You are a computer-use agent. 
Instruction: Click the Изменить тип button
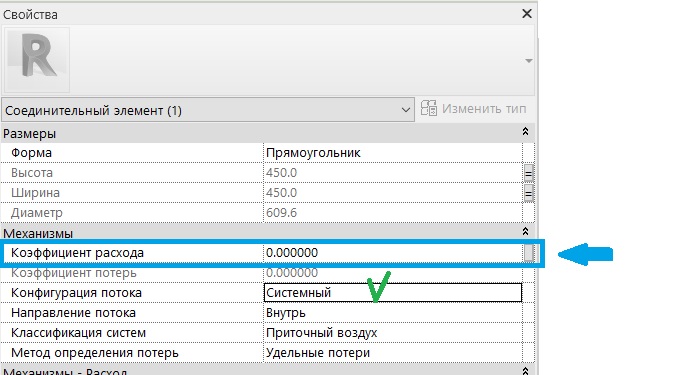tap(474, 109)
